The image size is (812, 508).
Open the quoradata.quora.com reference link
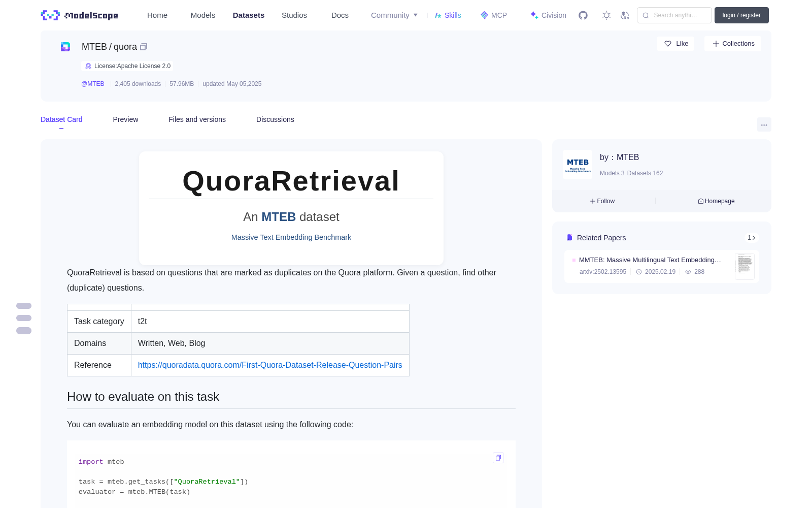click(x=270, y=365)
